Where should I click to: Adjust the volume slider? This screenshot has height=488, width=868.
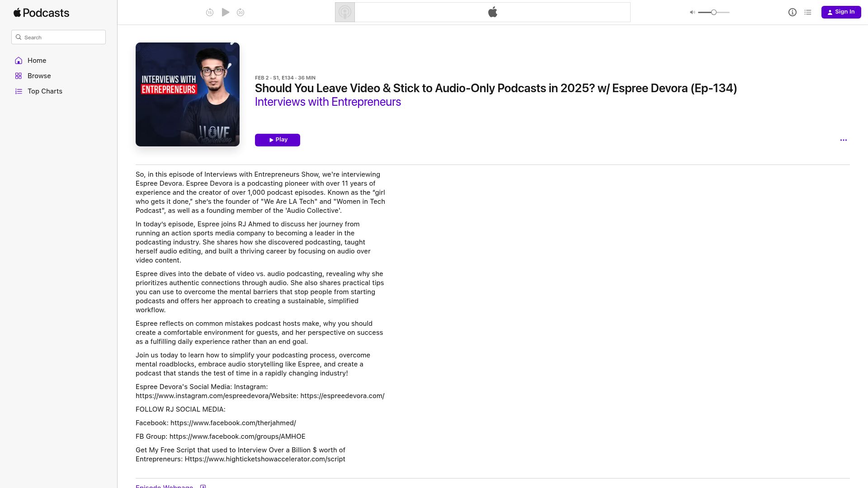713,13
